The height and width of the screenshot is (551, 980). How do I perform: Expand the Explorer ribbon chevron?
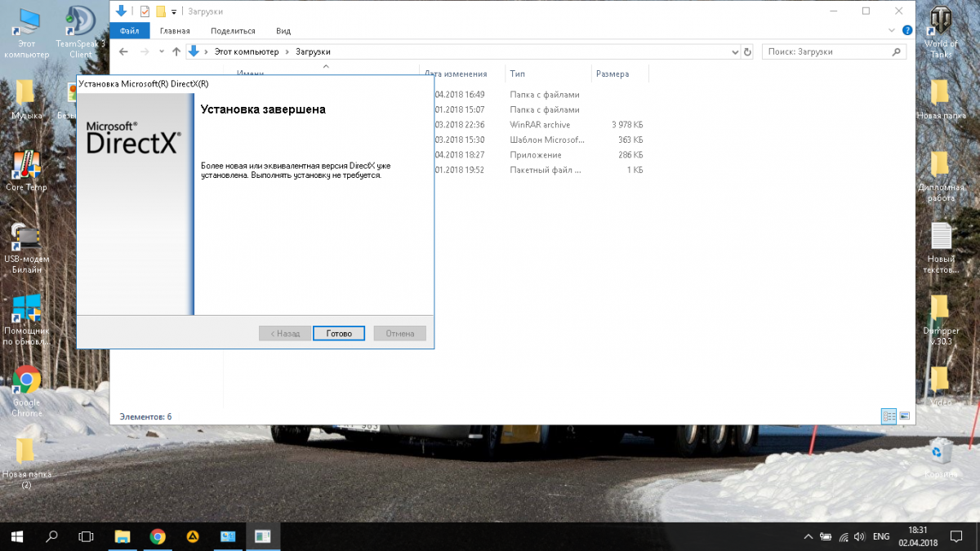(891, 31)
